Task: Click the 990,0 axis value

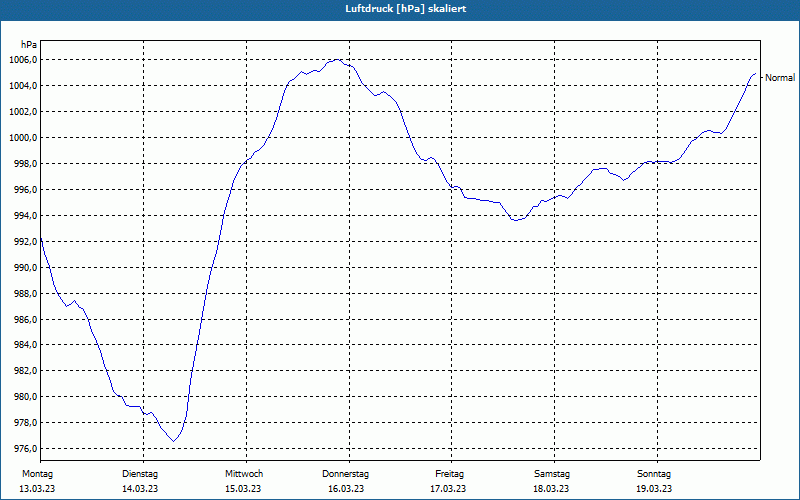Action: point(25,267)
